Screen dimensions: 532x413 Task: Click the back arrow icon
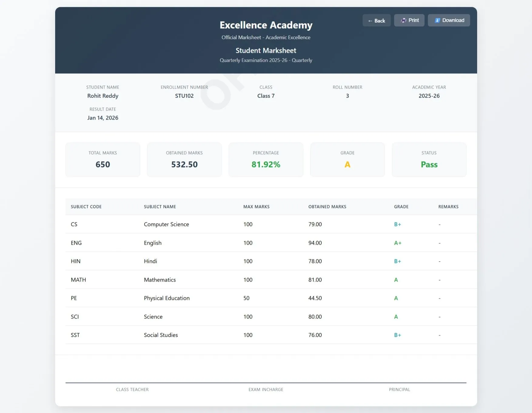point(370,20)
